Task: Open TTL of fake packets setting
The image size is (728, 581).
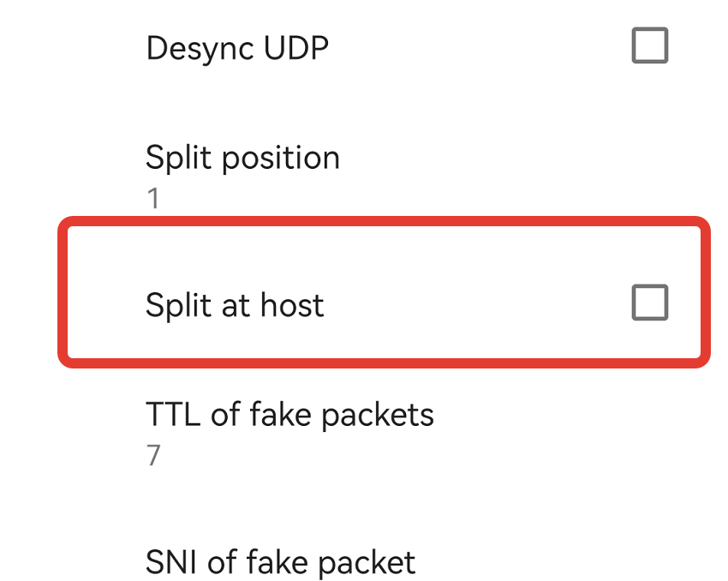Action: [x=289, y=415]
